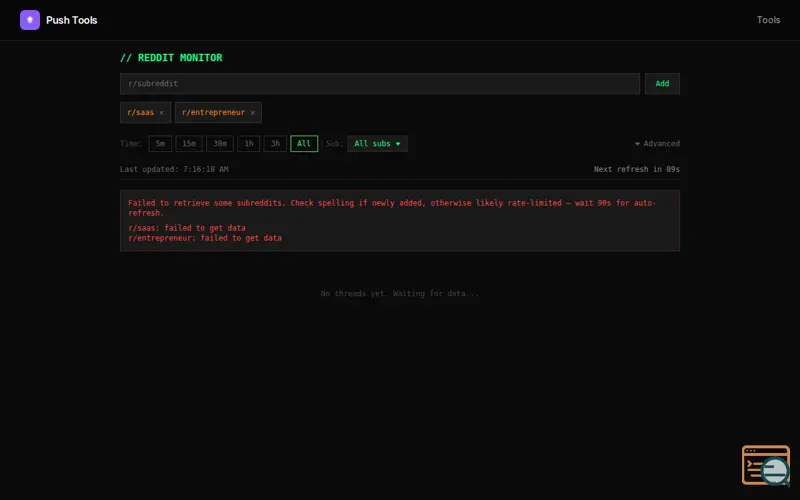This screenshot has width=800, height=500.
Task: Set time filter to 5m
Action: 160,143
